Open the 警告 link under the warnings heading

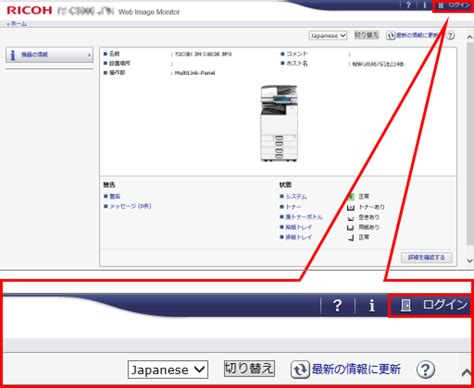tap(115, 196)
